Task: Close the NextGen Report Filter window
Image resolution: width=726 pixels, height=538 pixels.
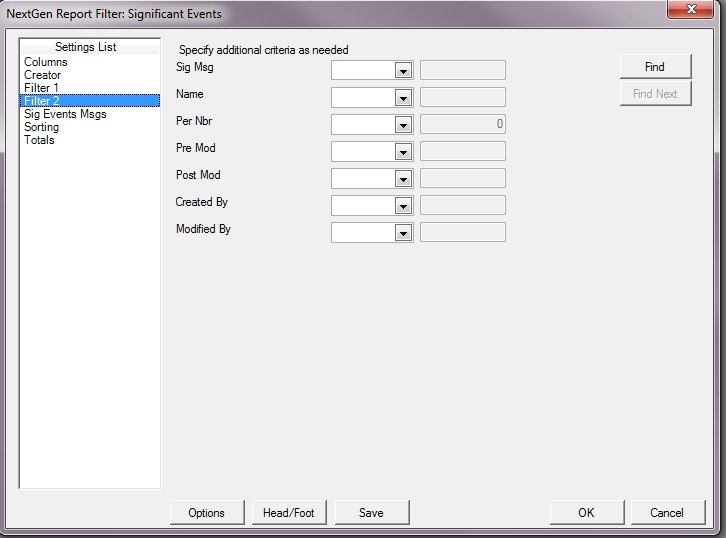Action: coord(690,9)
